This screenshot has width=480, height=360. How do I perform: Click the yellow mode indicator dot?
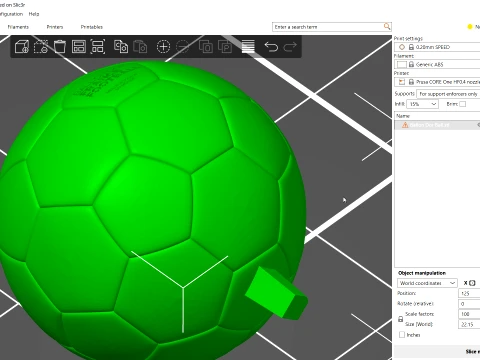pos(470,27)
